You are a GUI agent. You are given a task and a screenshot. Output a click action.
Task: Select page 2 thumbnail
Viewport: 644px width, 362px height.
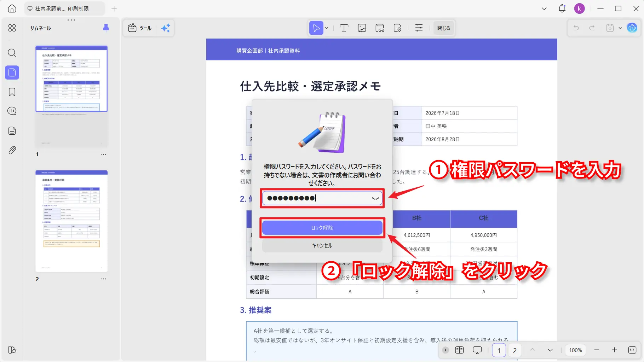(71, 221)
